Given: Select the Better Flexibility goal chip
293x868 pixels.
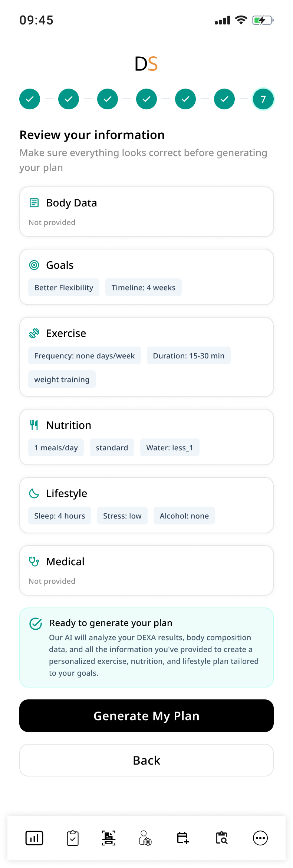Looking at the screenshot, I should click(x=64, y=287).
